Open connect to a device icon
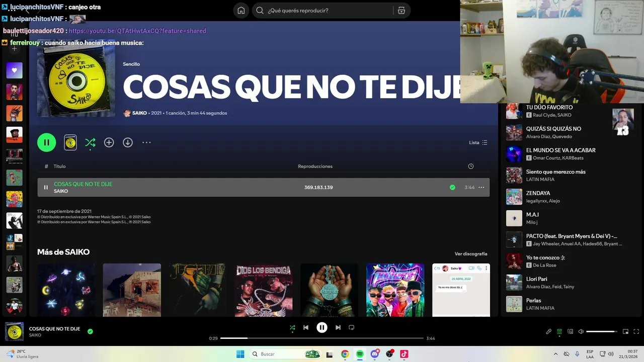Viewport: 644px width, 362px height. point(570,331)
